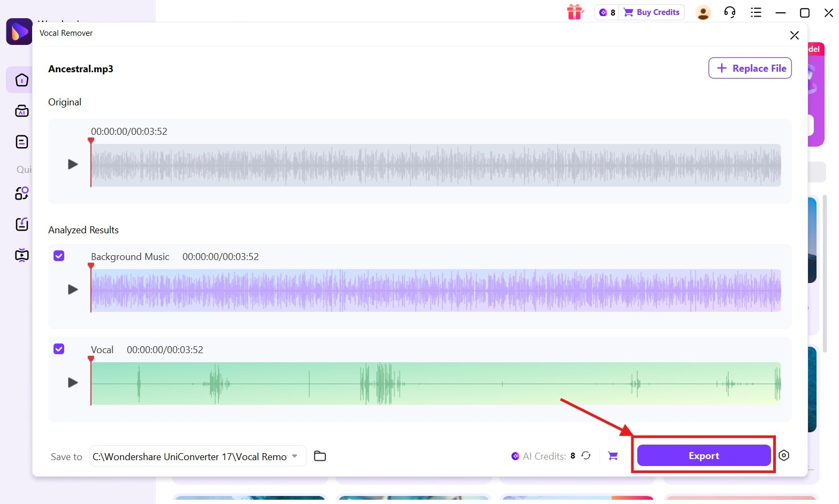Close the Vocal Remover dialog
This screenshot has width=839, height=504.
[x=795, y=35]
